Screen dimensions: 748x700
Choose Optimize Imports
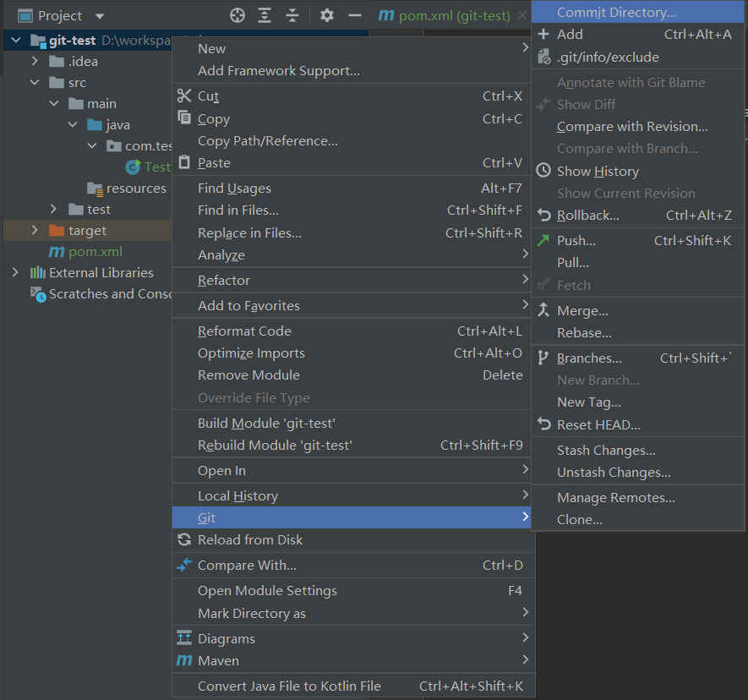click(x=352, y=353)
